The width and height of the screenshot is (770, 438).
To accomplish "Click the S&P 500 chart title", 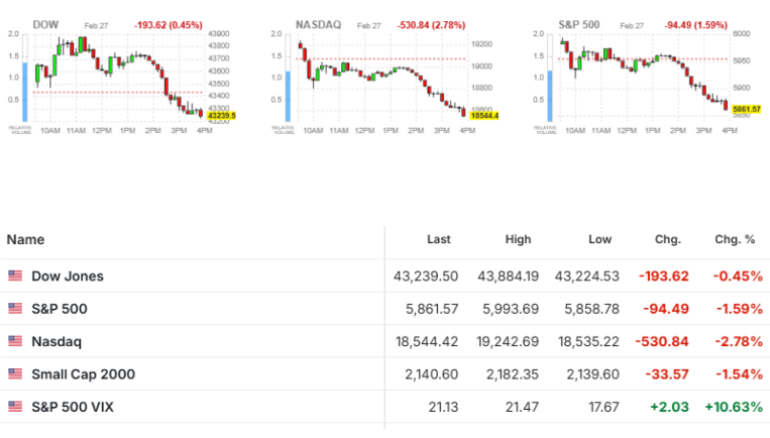I will pyautogui.click(x=579, y=25).
